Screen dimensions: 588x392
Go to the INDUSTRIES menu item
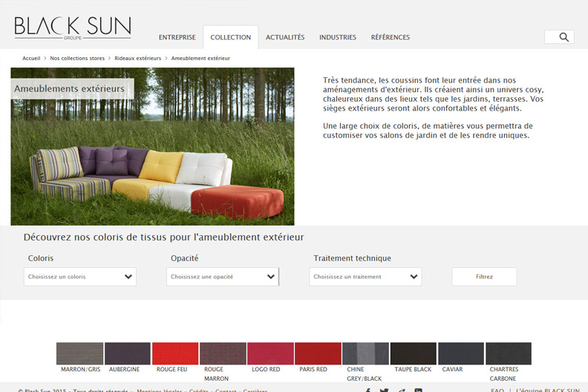tap(338, 37)
